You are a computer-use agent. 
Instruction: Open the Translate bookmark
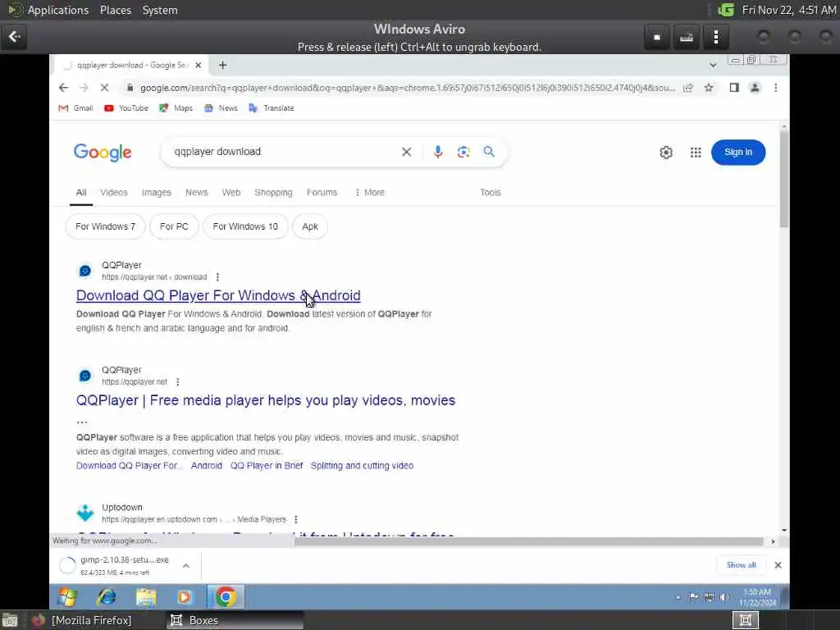tap(271, 108)
